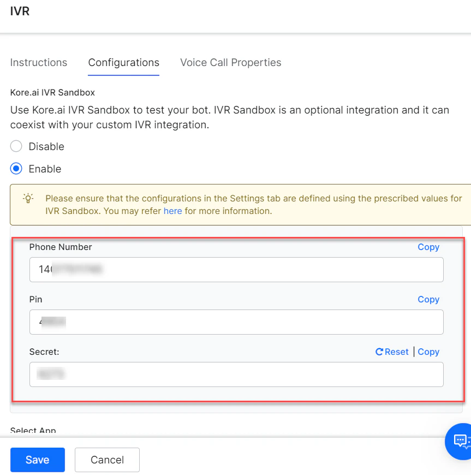Image resolution: width=471 pixels, height=476 pixels.
Task: Switch to the Instructions tab
Action: [x=38, y=62]
